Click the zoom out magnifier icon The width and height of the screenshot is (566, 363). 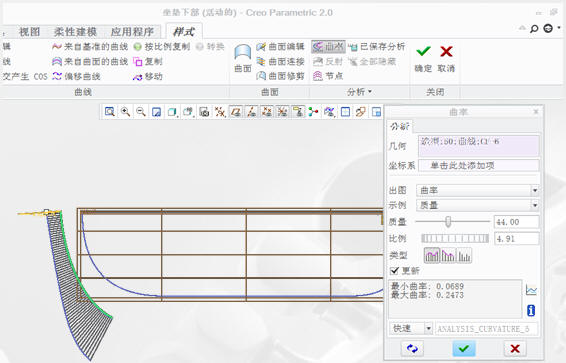pyautogui.click(x=141, y=112)
